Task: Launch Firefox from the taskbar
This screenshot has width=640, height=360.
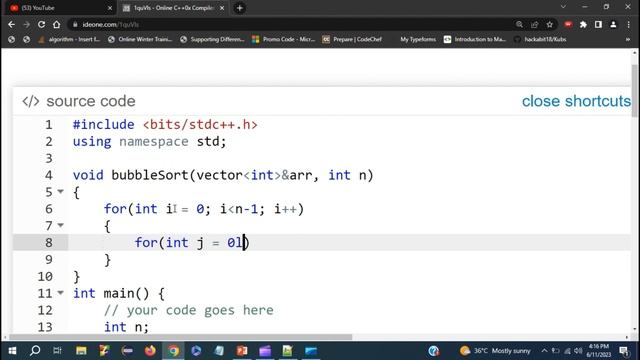Action: coord(150,351)
